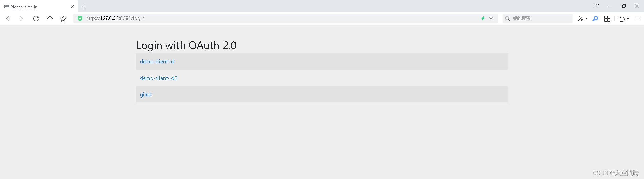Click the lightning speed mode icon
644x179 pixels.
(x=483, y=18)
